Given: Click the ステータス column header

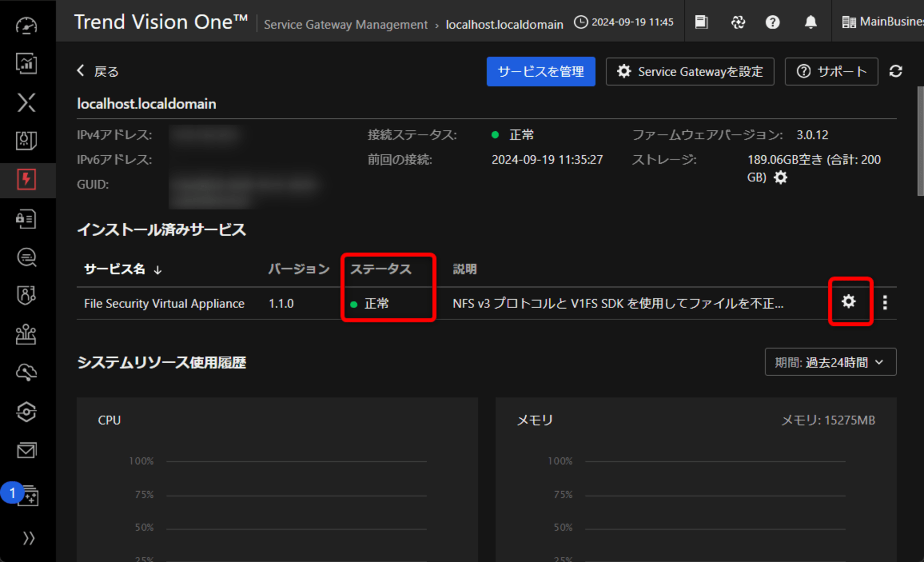Looking at the screenshot, I should tap(381, 269).
